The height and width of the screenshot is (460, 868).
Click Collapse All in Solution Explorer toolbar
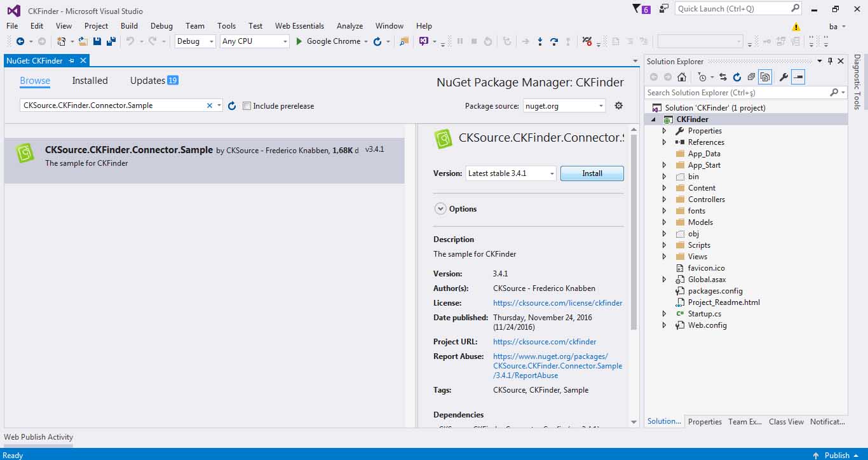click(x=751, y=77)
